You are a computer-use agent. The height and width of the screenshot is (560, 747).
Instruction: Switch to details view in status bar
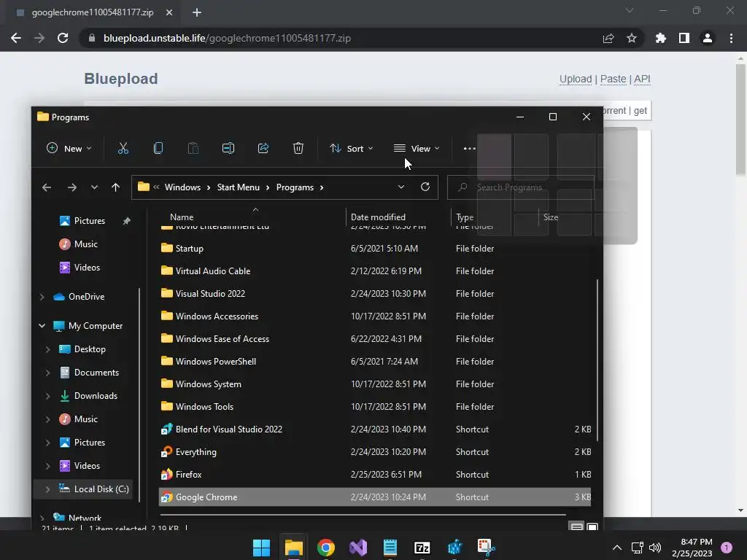pos(576,526)
